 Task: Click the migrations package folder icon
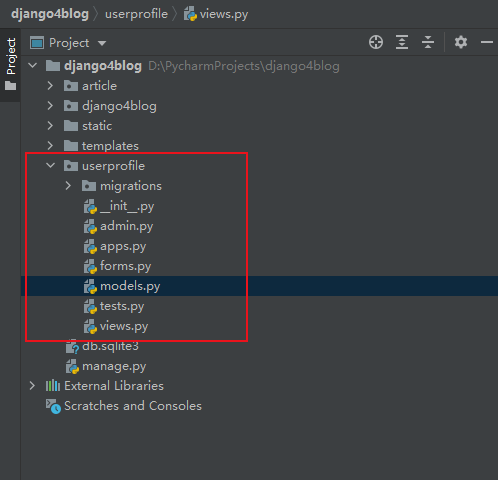pos(89,186)
